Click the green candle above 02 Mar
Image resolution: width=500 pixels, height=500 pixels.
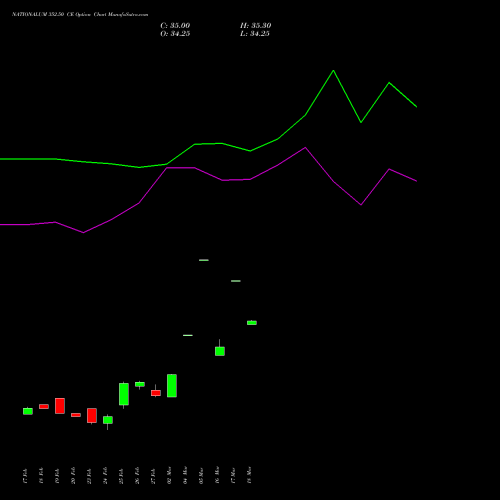[x=172, y=386]
